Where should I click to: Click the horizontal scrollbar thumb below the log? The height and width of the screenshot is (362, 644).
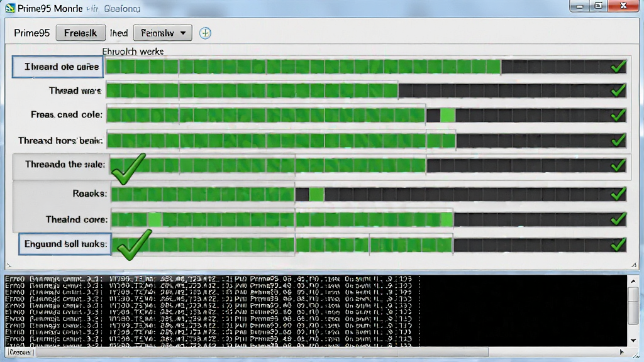[262, 352]
